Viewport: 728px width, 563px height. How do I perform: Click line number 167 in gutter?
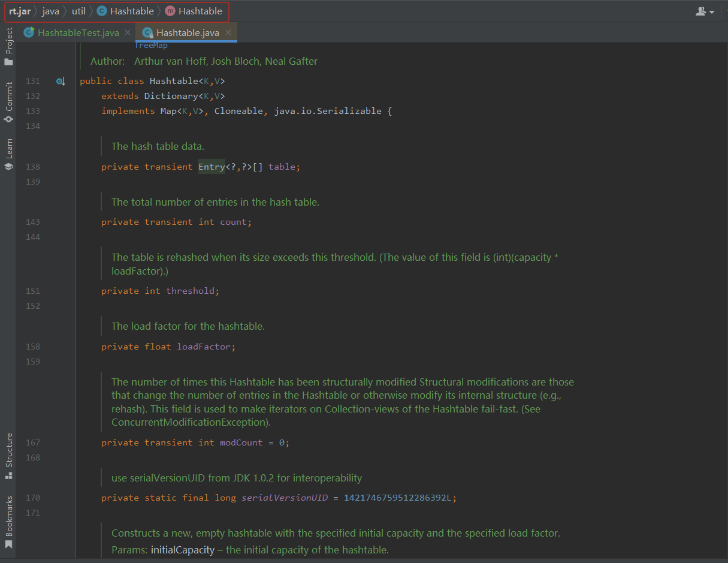pos(33,442)
